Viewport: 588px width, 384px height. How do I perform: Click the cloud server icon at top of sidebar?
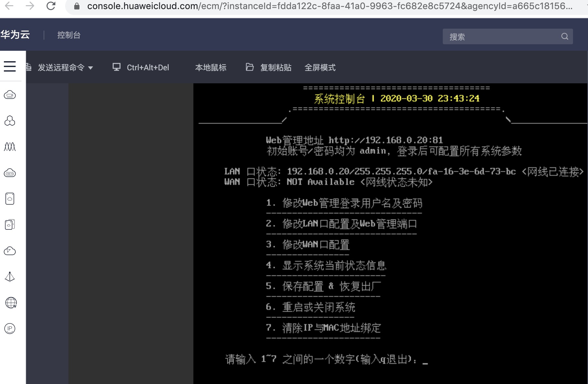[x=10, y=95]
